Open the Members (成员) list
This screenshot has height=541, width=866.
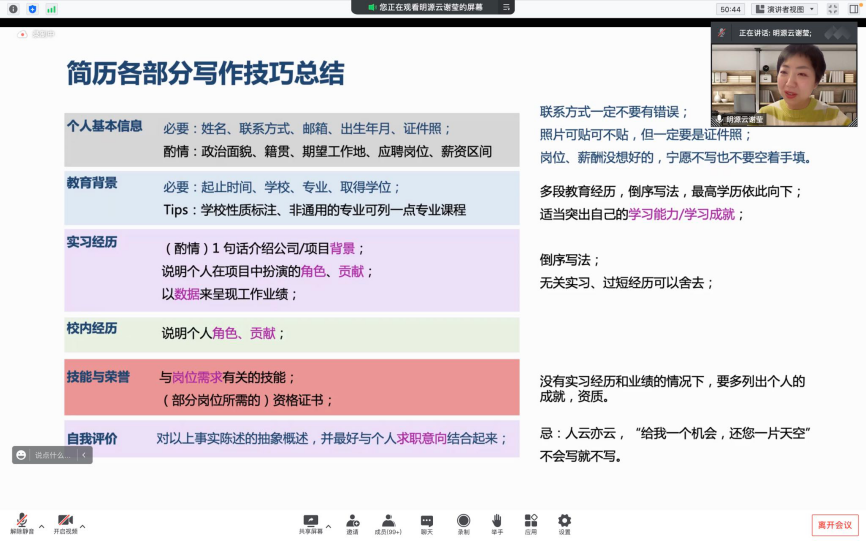(x=387, y=523)
